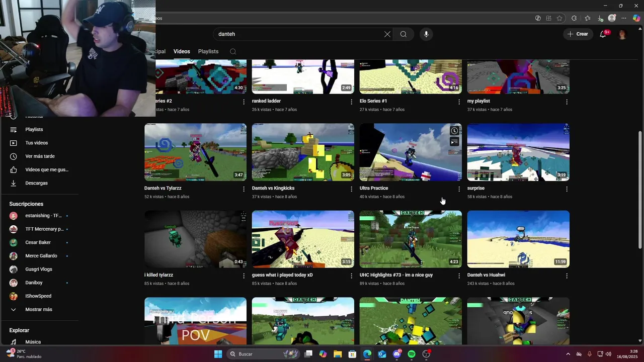This screenshot has height=362, width=644.
Task: Open options menu for ranked ladder video
Action: (x=351, y=102)
